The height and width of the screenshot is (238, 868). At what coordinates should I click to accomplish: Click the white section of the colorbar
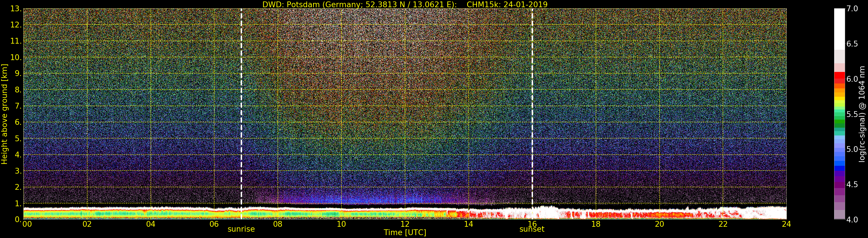click(839, 29)
